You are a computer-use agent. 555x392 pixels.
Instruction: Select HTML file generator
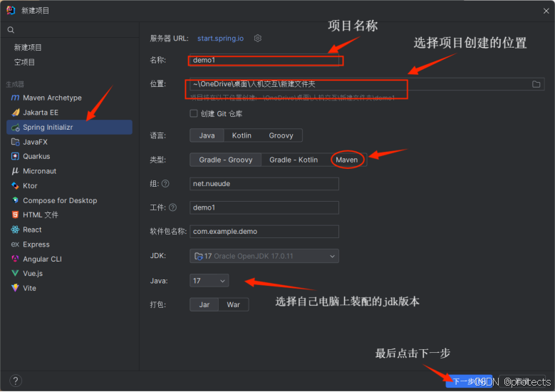pyautogui.click(x=69, y=215)
